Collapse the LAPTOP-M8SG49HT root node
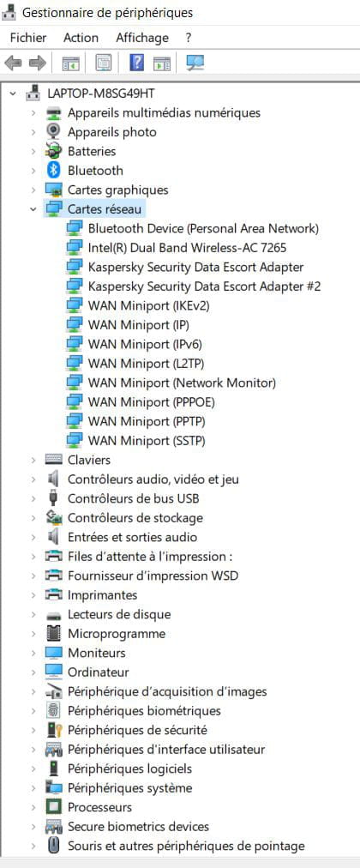Image resolution: width=360 pixels, height=868 pixels. click(x=13, y=93)
